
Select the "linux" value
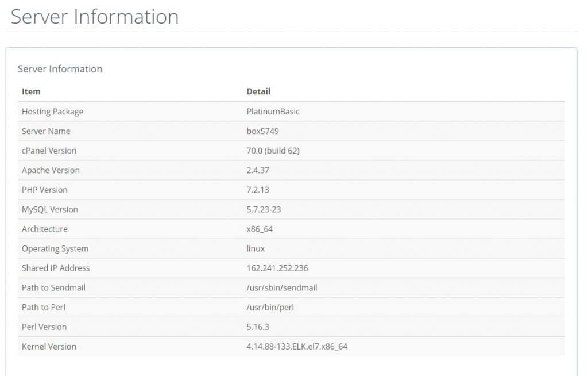click(256, 249)
